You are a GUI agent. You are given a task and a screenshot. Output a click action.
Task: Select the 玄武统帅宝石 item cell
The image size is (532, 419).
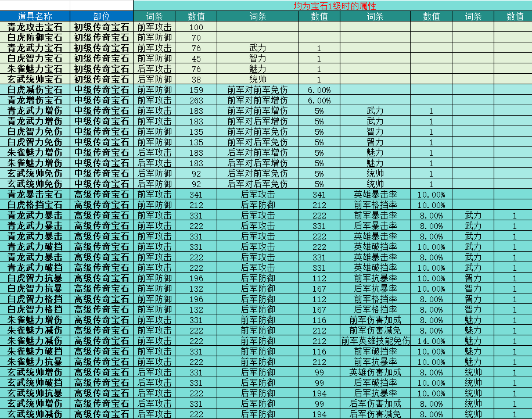(35, 80)
